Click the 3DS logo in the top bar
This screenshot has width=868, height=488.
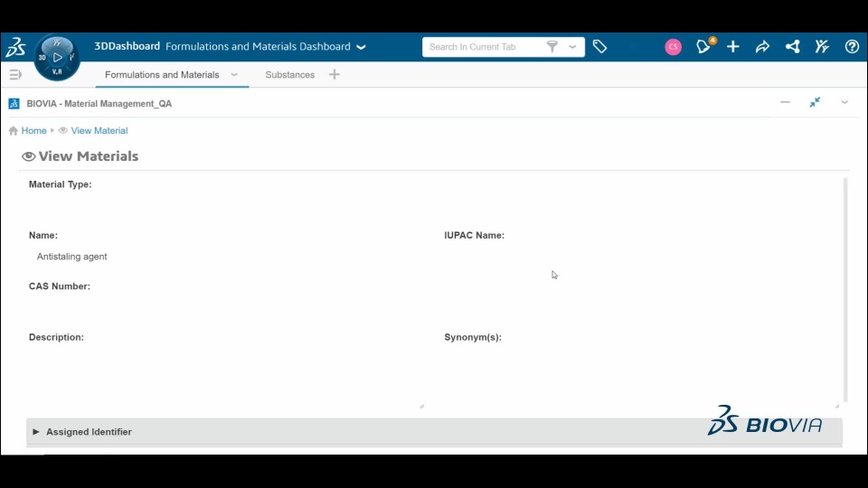[x=15, y=47]
